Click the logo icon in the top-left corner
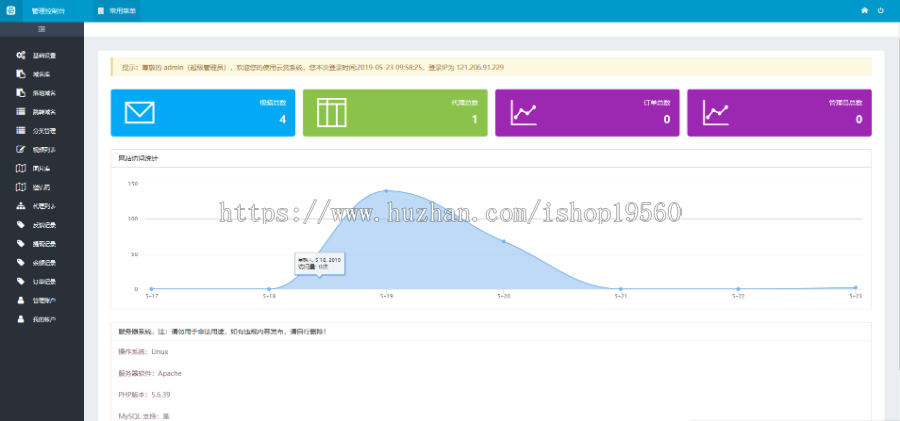 click(x=10, y=11)
